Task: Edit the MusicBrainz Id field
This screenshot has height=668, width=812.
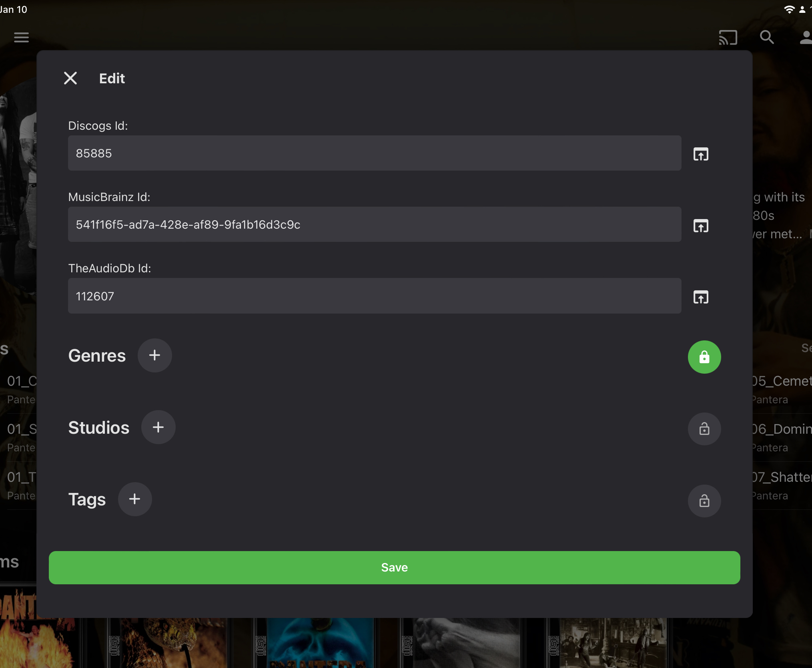Action: tap(374, 224)
